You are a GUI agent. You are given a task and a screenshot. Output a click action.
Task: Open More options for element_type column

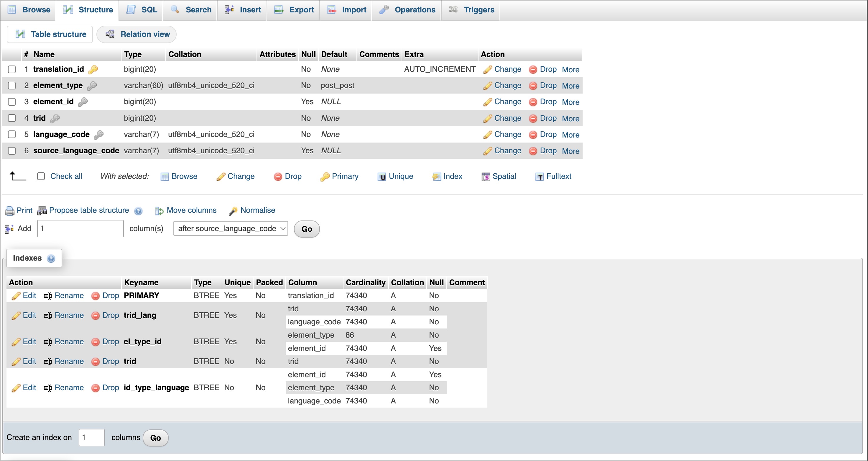(x=570, y=86)
